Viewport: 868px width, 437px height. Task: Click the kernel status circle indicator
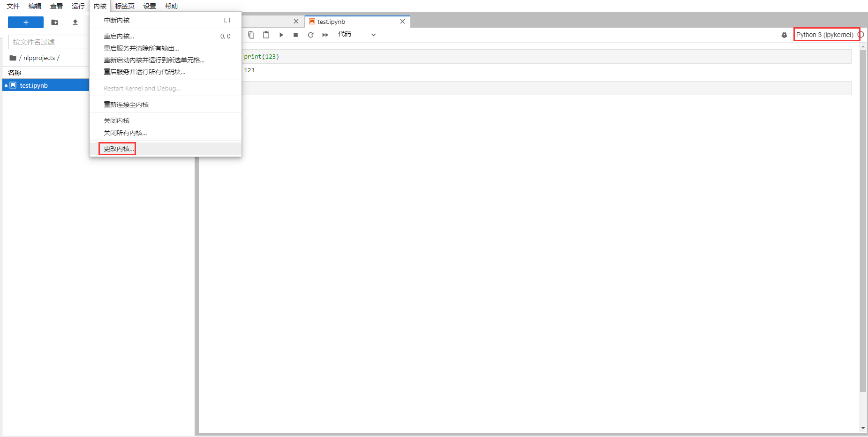[861, 35]
